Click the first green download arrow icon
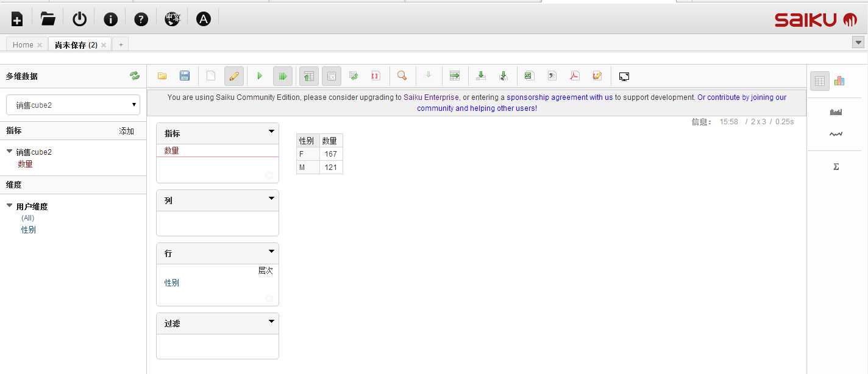 [481, 76]
